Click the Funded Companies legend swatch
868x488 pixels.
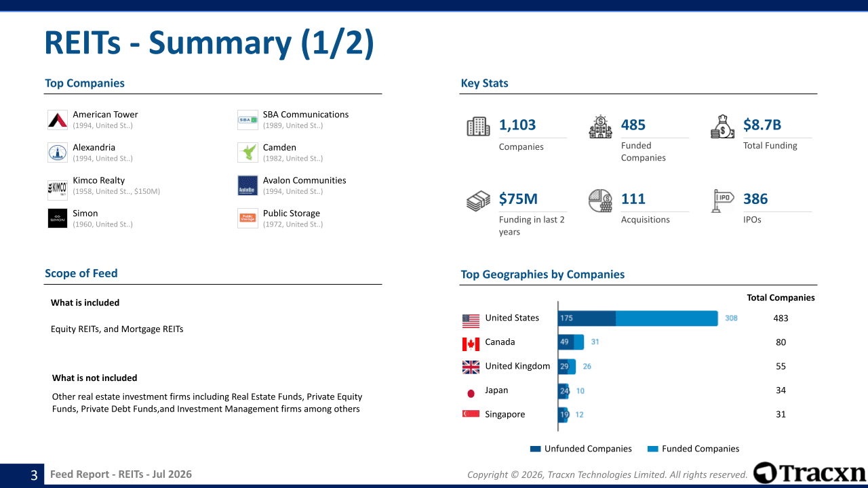653,449
